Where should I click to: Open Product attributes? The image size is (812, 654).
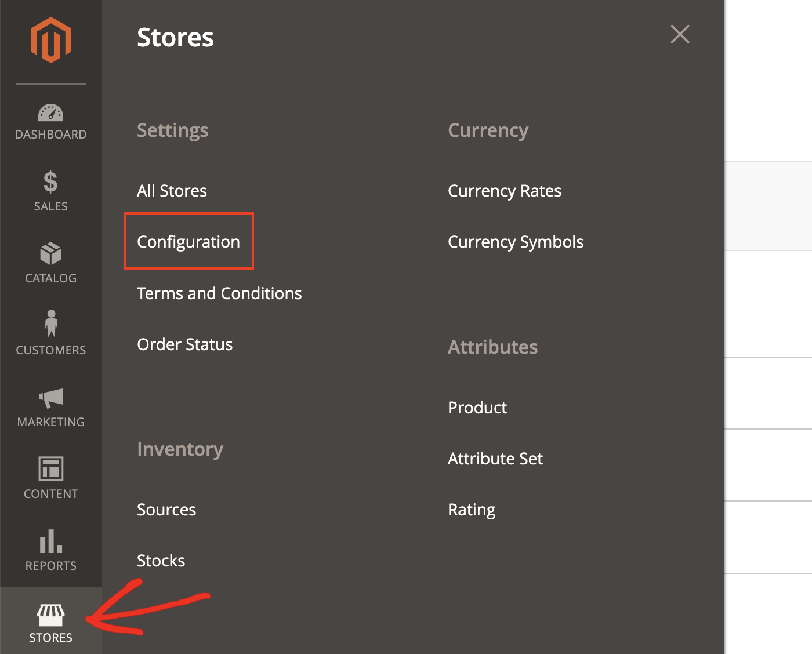[x=477, y=407]
